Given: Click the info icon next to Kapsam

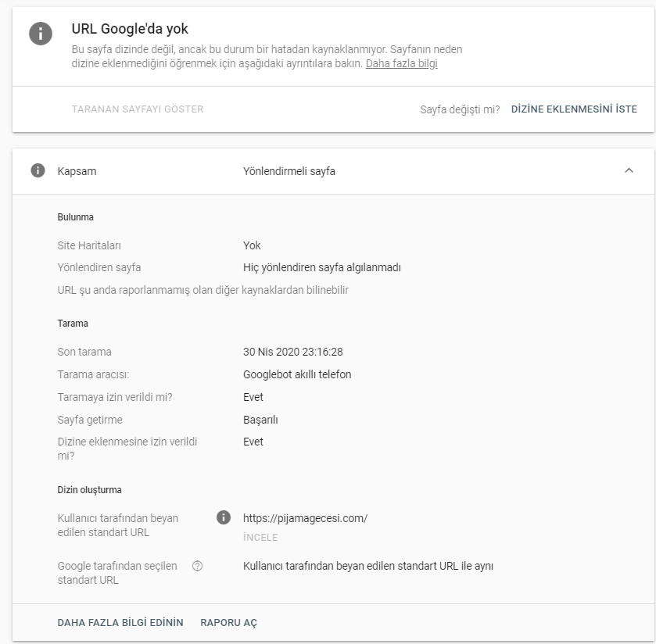Looking at the screenshot, I should (38, 170).
